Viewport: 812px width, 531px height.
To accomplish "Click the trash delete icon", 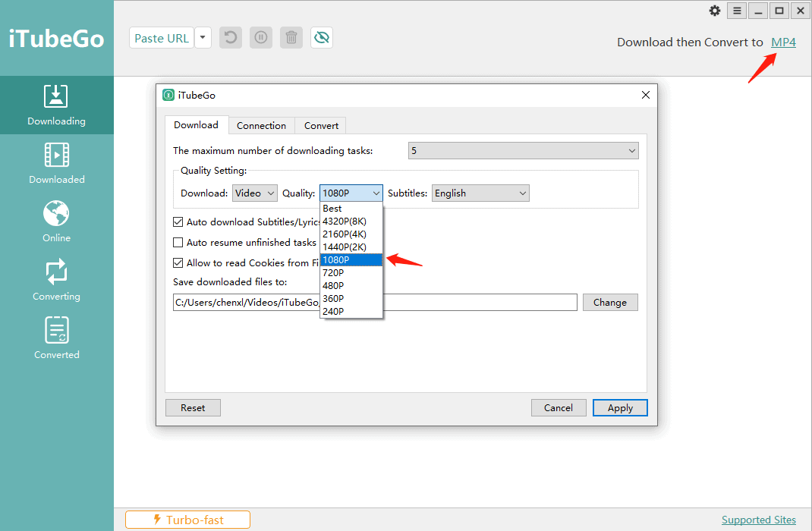I will coord(291,38).
